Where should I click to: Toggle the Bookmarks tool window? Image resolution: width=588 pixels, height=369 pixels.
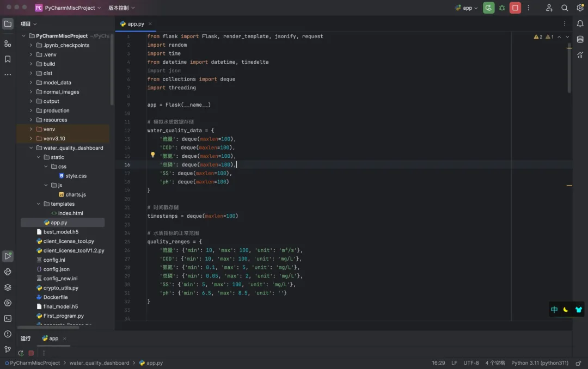pos(8,59)
